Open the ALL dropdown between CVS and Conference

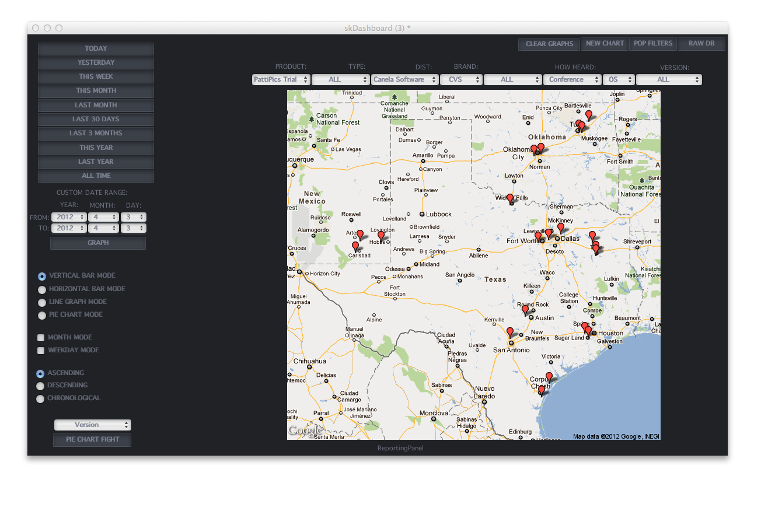click(x=512, y=79)
